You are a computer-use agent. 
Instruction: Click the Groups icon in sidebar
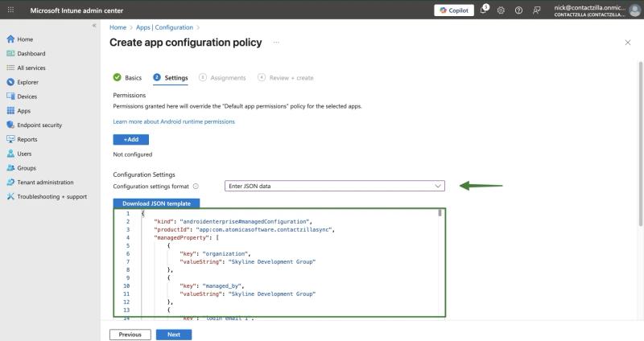(10, 168)
